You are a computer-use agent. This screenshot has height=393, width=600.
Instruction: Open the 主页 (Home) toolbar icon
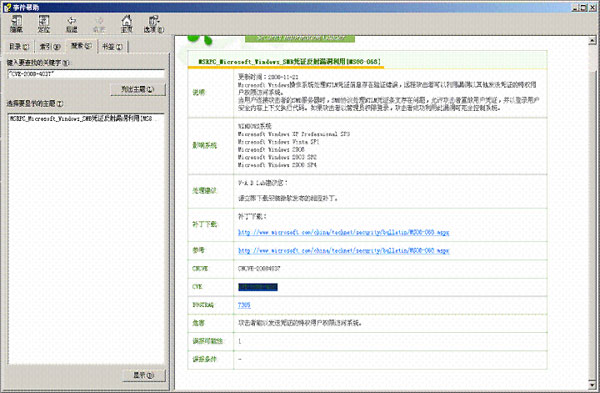(x=126, y=24)
